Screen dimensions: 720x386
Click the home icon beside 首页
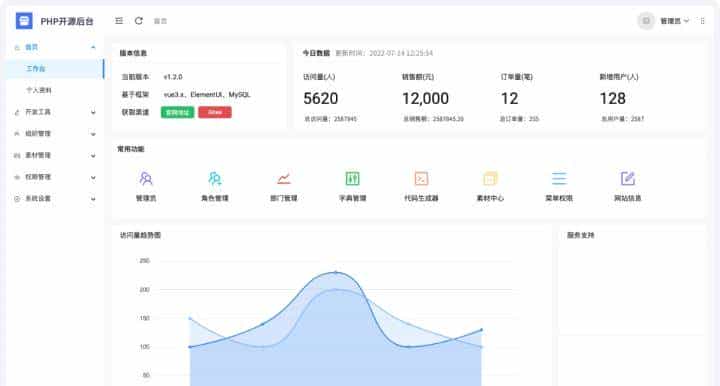(17, 47)
